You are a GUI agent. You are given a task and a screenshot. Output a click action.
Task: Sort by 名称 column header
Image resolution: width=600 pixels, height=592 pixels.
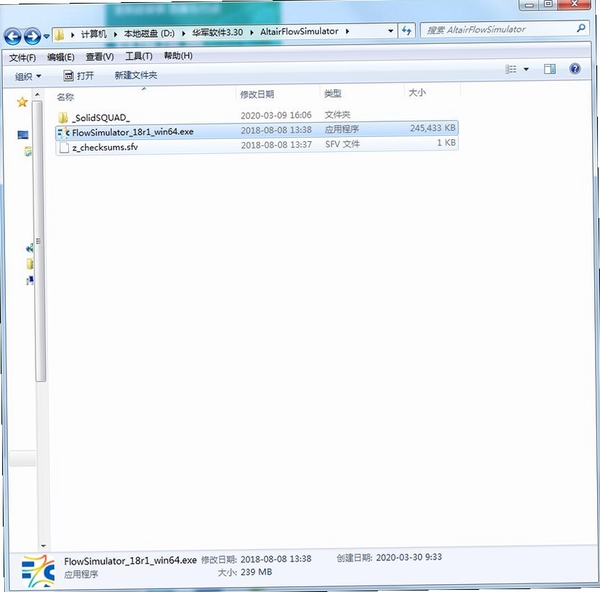click(65, 97)
